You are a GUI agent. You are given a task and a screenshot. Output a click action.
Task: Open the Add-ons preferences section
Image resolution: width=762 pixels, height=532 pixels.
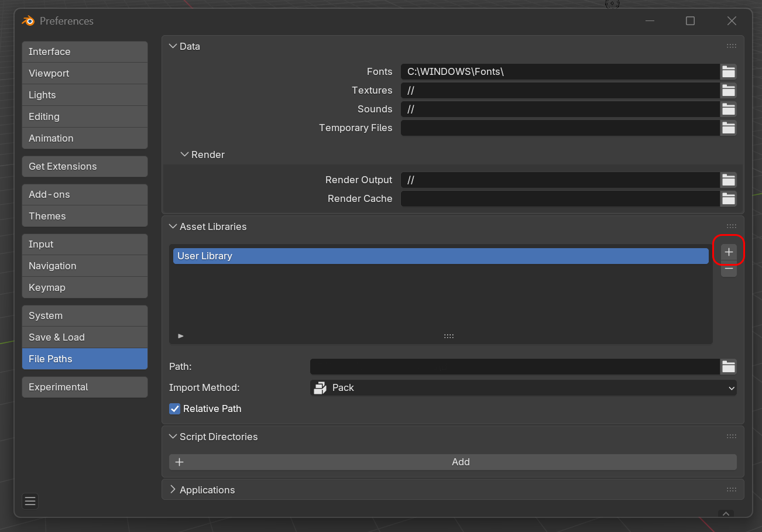[x=84, y=194]
